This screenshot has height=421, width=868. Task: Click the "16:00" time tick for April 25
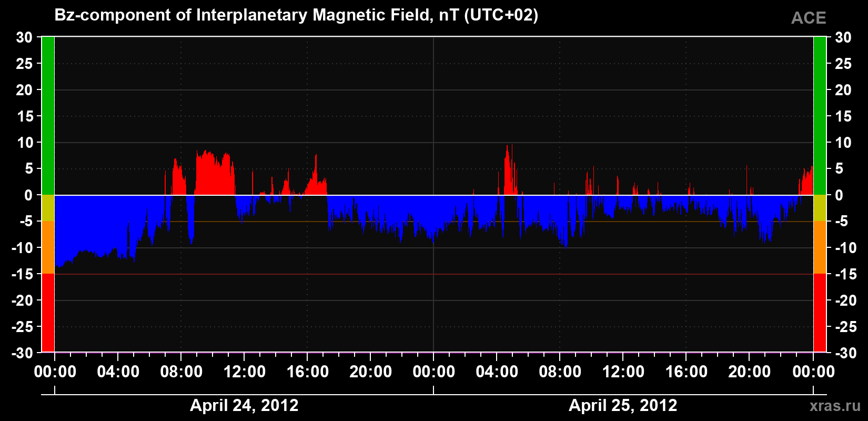pyautogui.click(x=687, y=372)
